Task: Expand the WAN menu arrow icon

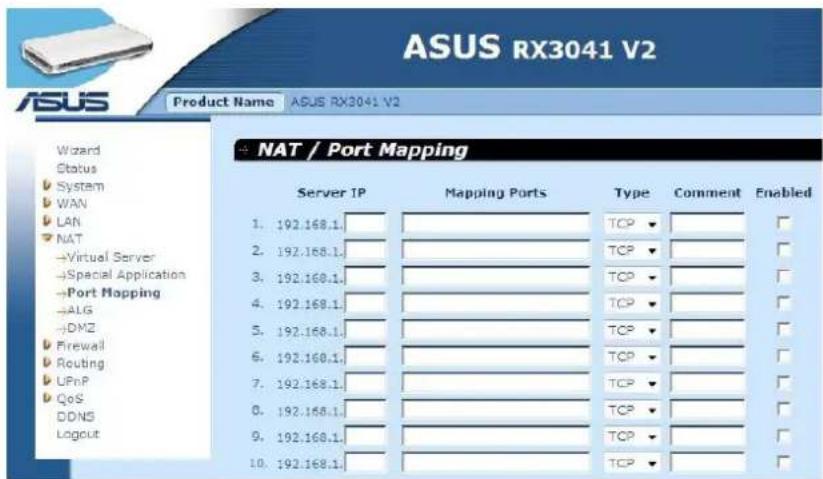Action: pos(47,203)
